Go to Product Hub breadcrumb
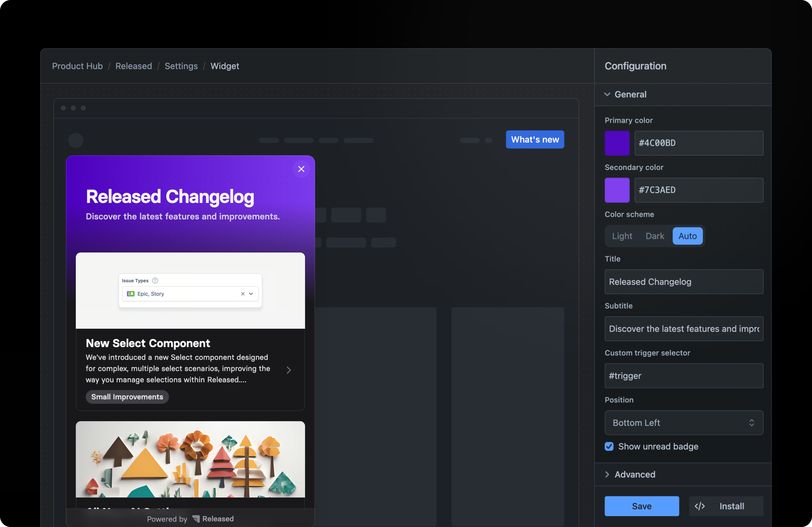 (x=77, y=66)
